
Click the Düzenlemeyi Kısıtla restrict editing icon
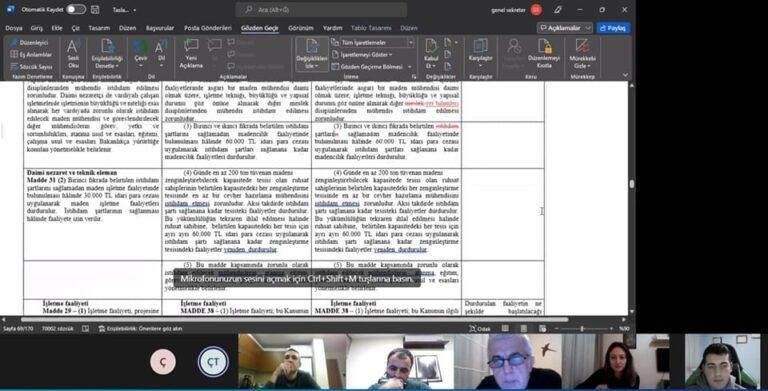544,53
